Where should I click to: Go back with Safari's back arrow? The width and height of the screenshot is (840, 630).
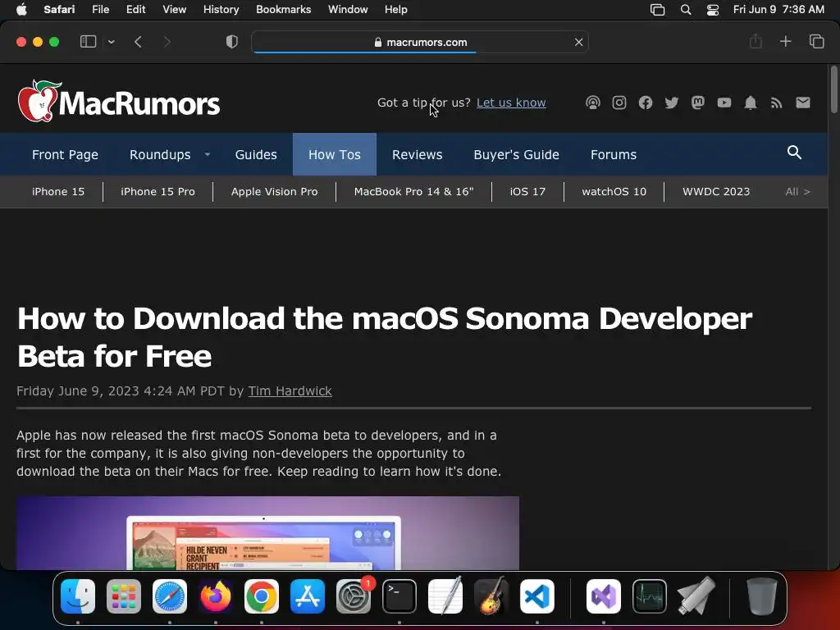coord(138,42)
